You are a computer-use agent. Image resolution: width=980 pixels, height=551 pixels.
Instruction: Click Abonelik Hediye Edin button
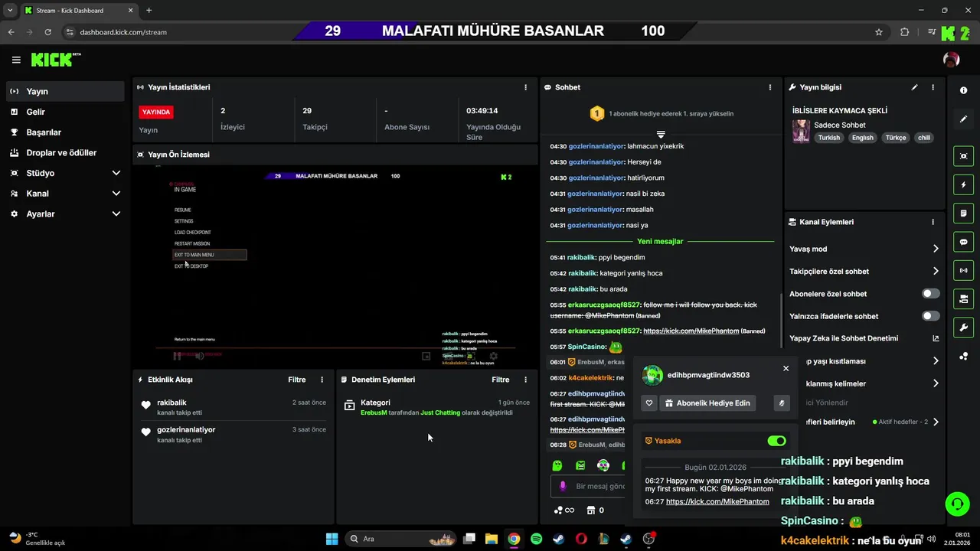(707, 403)
